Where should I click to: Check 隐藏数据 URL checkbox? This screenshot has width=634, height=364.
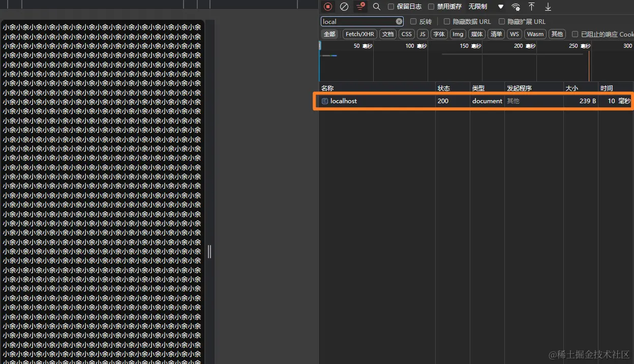pos(447,21)
